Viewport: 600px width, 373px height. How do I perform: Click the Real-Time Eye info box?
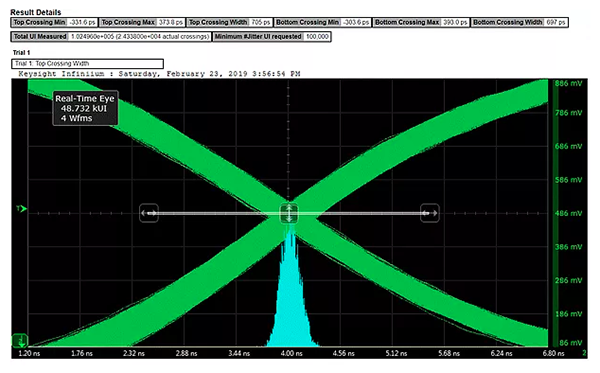tap(85, 108)
